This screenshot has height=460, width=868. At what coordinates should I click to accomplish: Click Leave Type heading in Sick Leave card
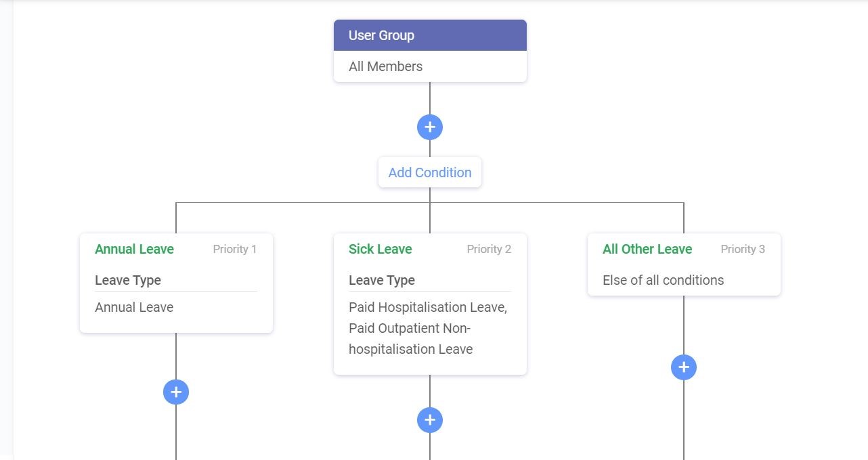click(x=382, y=280)
